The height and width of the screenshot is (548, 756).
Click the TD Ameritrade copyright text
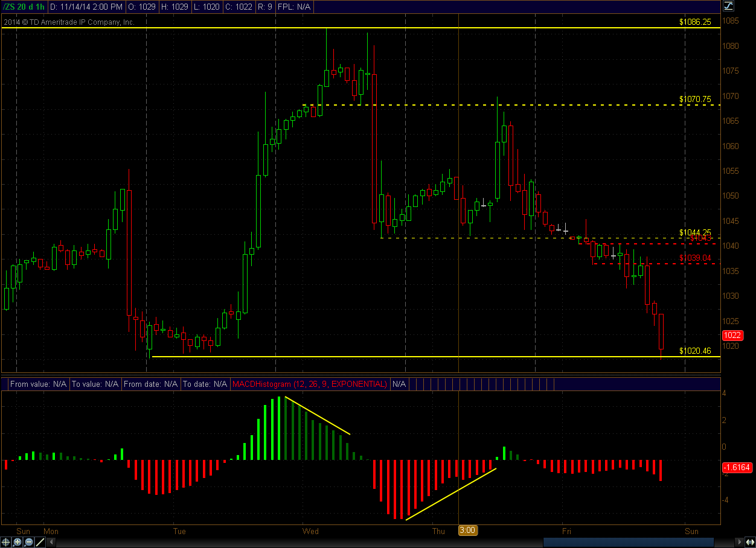point(68,22)
